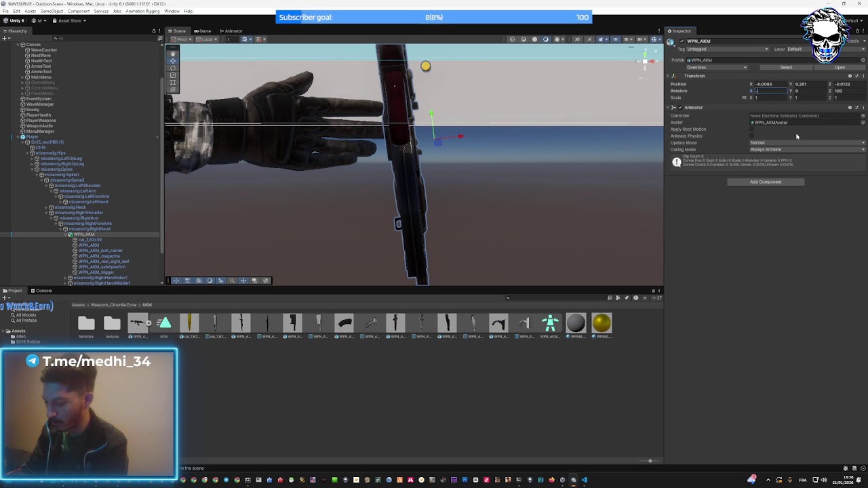Click the Unity 6 logo button

(x=14, y=20)
